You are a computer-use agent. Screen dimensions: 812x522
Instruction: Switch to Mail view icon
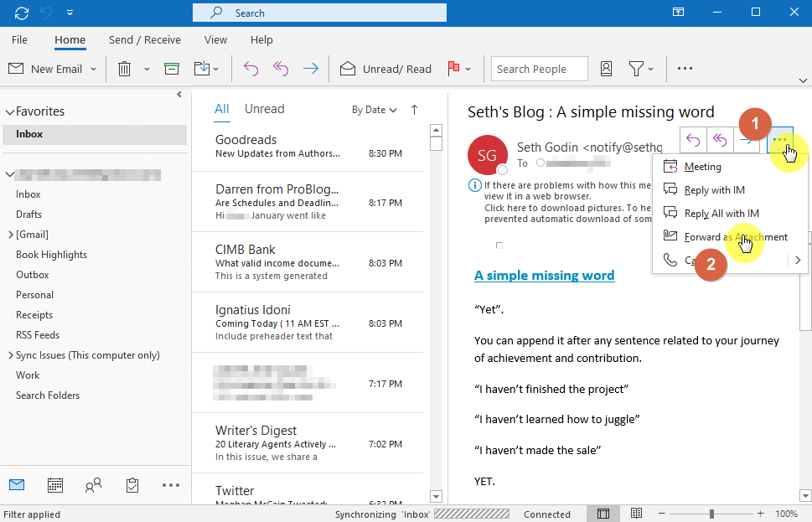pos(17,484)
